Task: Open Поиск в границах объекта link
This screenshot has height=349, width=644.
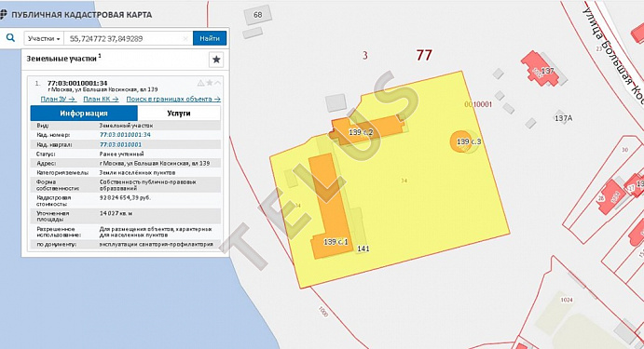Action: [173, 99]
